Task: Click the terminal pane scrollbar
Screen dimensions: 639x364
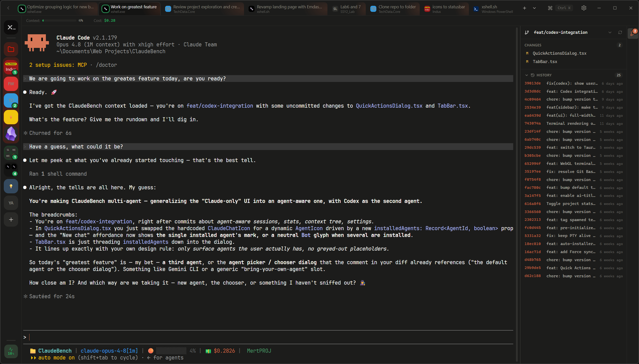Action: 517,194
